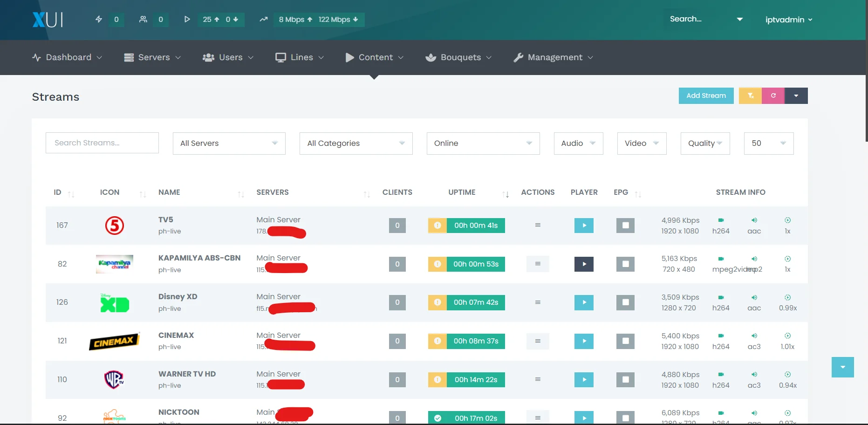This screenshot has height=425, width=868.
Task: Open actions menu for NICKTOON
Action: click(x=538, y=418)
